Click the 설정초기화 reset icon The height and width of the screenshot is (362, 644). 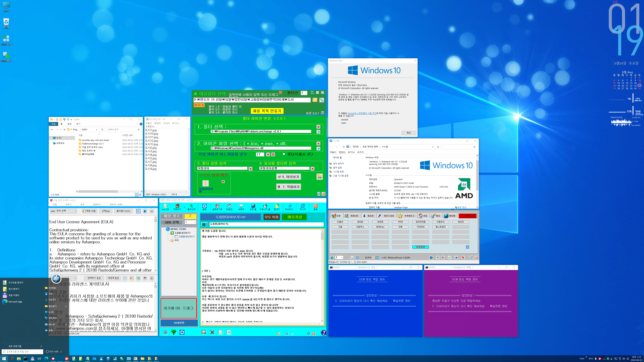[x=217, y=207]
